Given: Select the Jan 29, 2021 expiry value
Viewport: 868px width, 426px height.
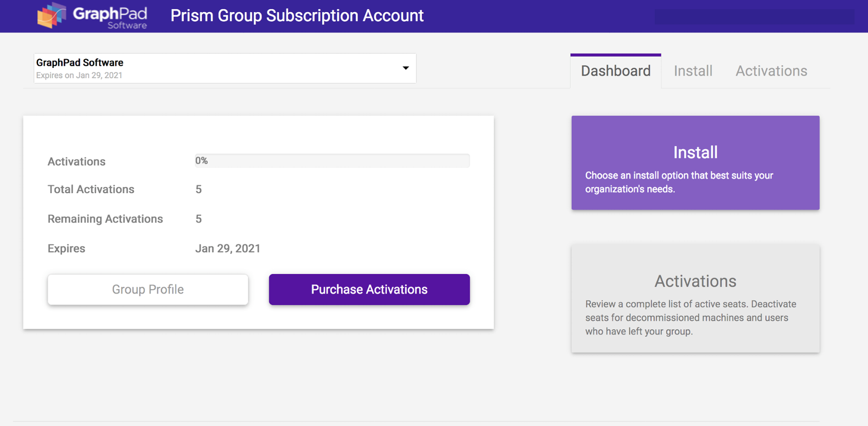Looking at the screenshot, I should point(227,249).
